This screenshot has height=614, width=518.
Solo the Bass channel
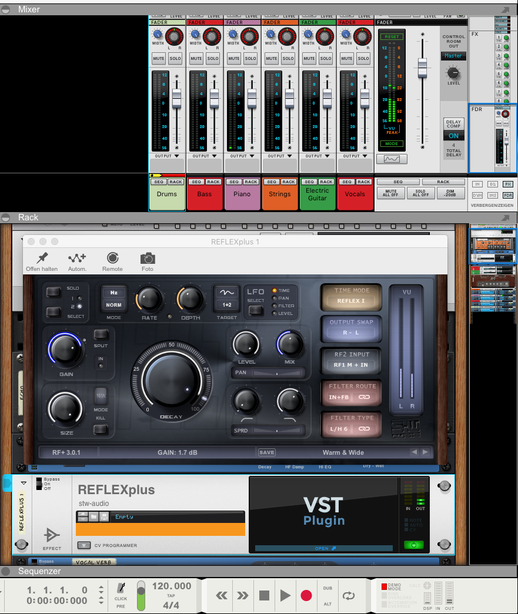point(213,59)
